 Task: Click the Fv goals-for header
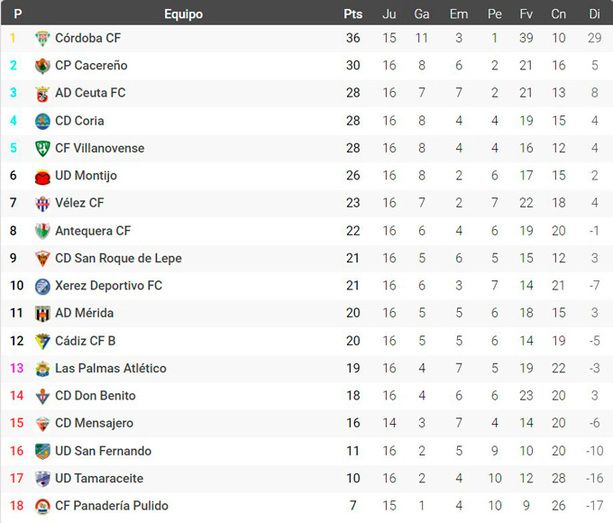click(526, 14)
